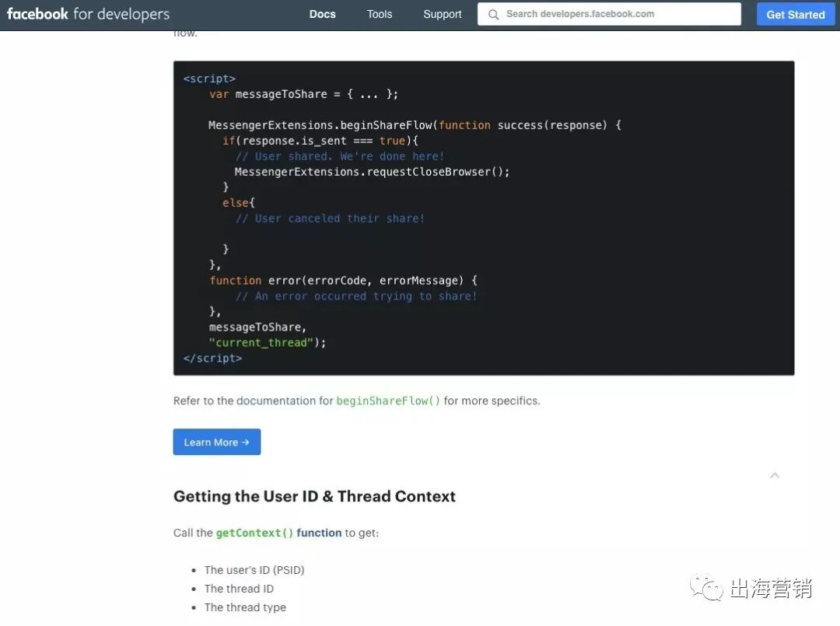Viewport: 840px width, 626px height.
Task: Click the MessengerExtensions.requestCloseBrowser() line
Action: [372, 172]
